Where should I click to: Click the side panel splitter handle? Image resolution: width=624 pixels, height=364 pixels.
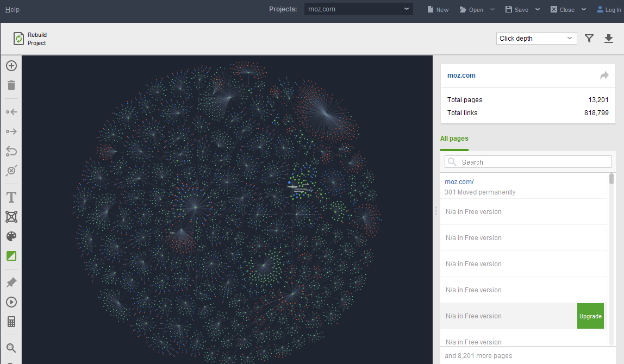coord(436,210)
